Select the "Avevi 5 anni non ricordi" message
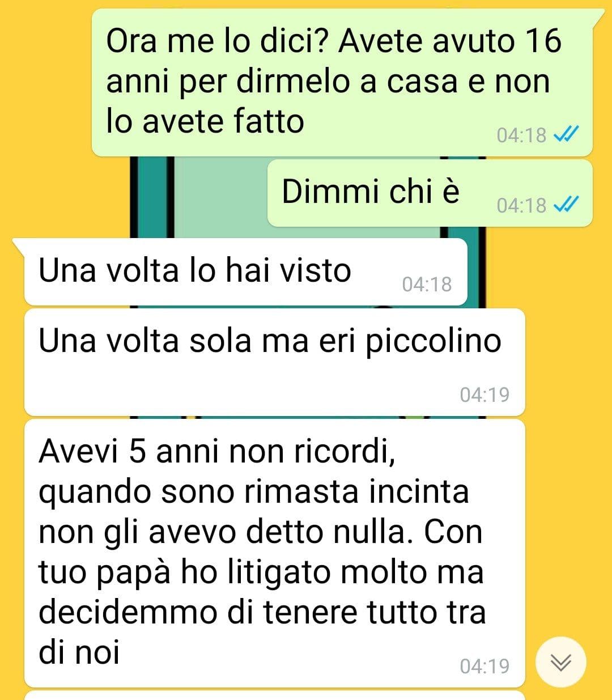Viewport: 612px width, 700px height. point(275,553)
